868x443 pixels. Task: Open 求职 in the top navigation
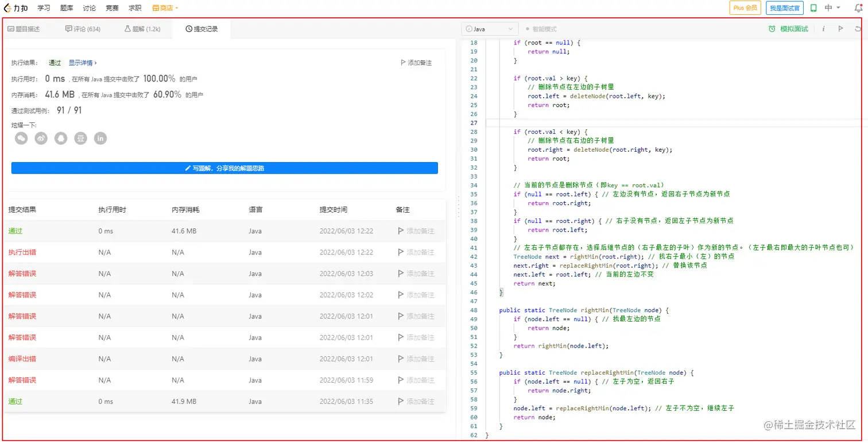point(135,8)
